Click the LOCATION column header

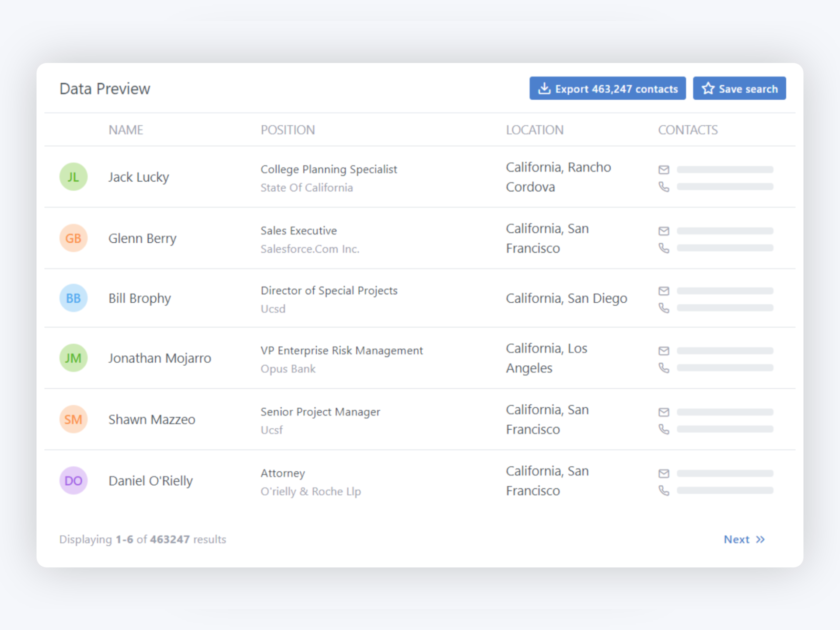tap(534, 130)
